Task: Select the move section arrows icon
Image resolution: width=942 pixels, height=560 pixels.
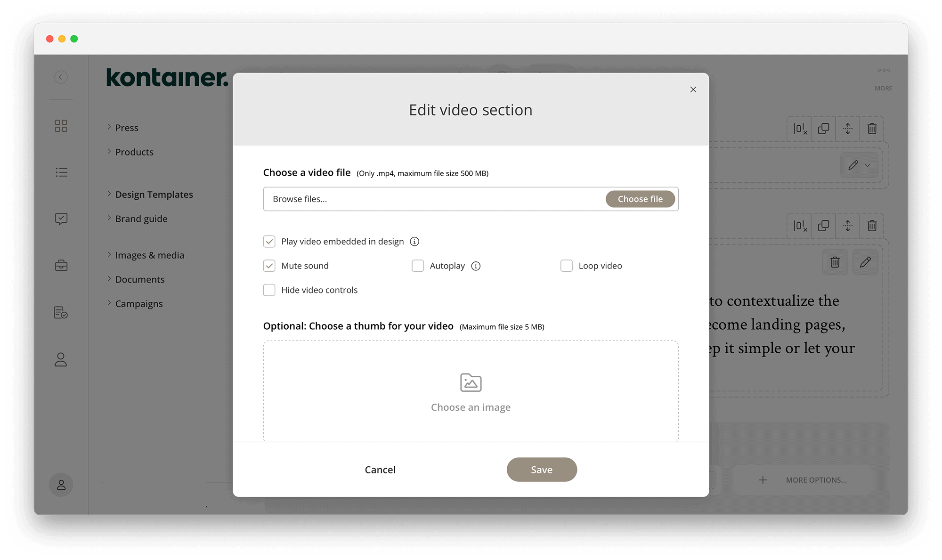Action: pyautogui.click(x=847, y=129)
